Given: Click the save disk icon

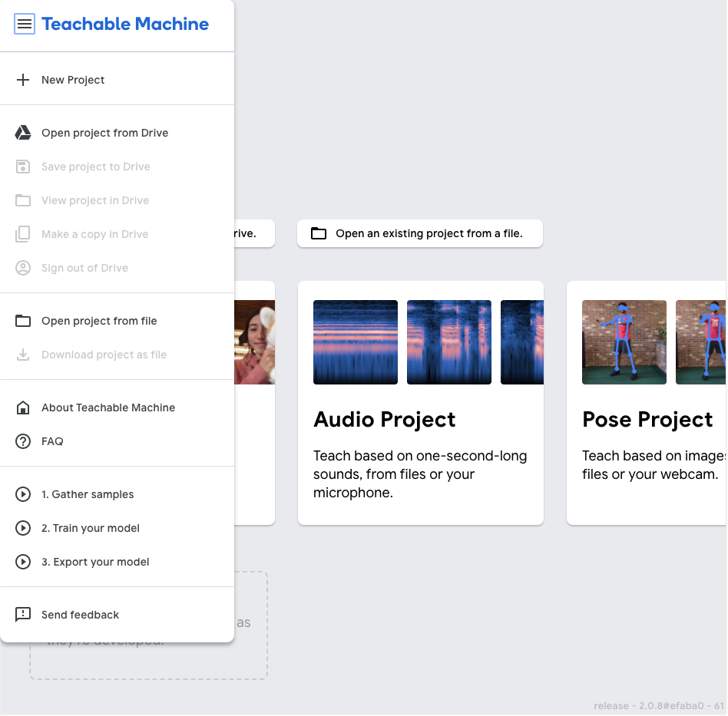Looking at the screenshot, I should tap(23, 167).
